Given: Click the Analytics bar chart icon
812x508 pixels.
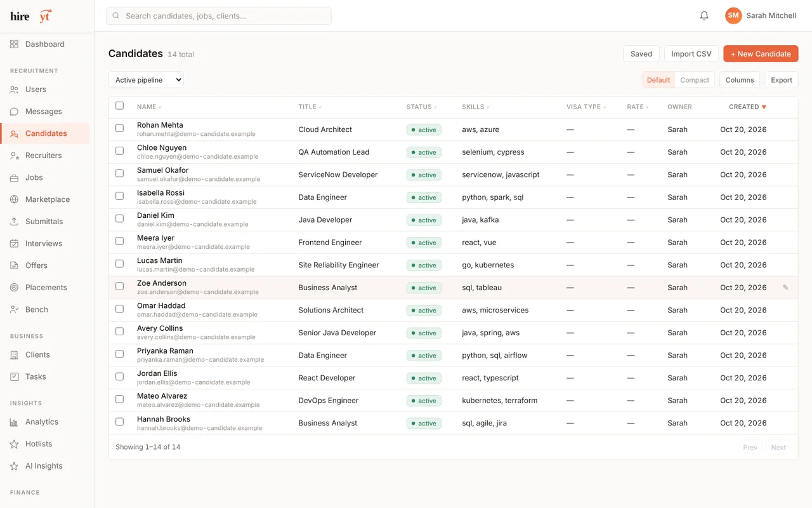Looking at the screenshot, I should click(x=14, y=422).
